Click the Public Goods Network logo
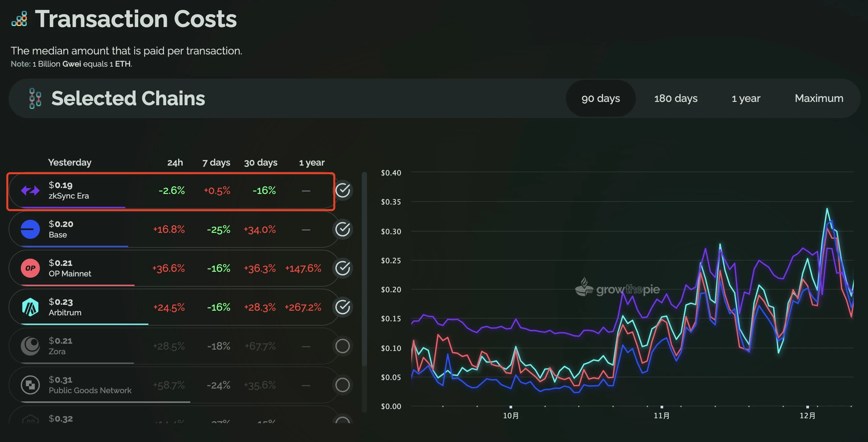 click(30, 385)
